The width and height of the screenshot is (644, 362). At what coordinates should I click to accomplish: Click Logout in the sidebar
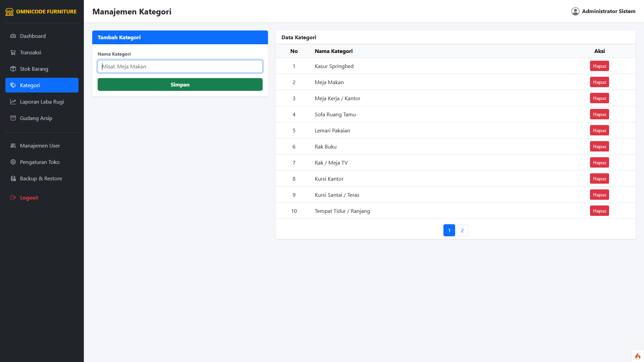click(x=29, y=197)
